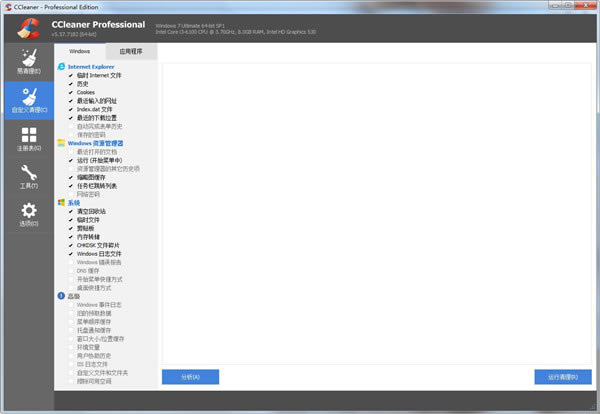Screen dimensions: 600x414
Task: Enable 桌面快捷方式 checkbox
Action: [x=71, y=288]
